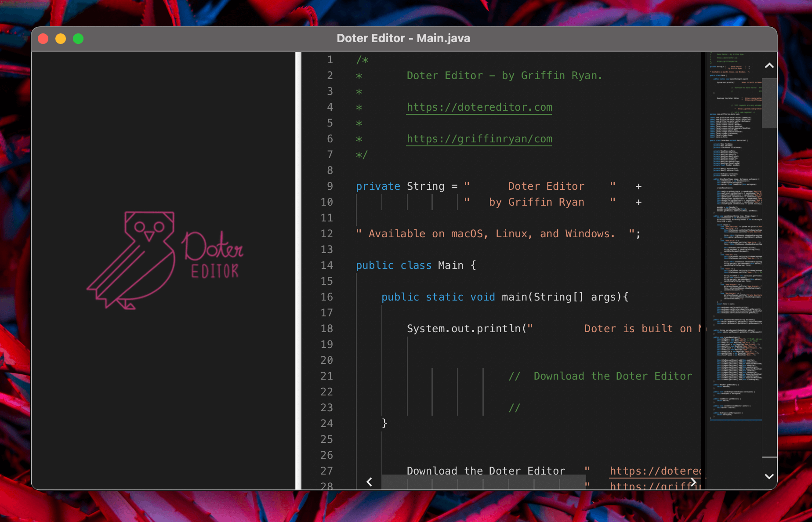Viewport: 812px width, 522px height.
Task: Click line number 24 in the gutter
Action: click(x=326, y=424)
